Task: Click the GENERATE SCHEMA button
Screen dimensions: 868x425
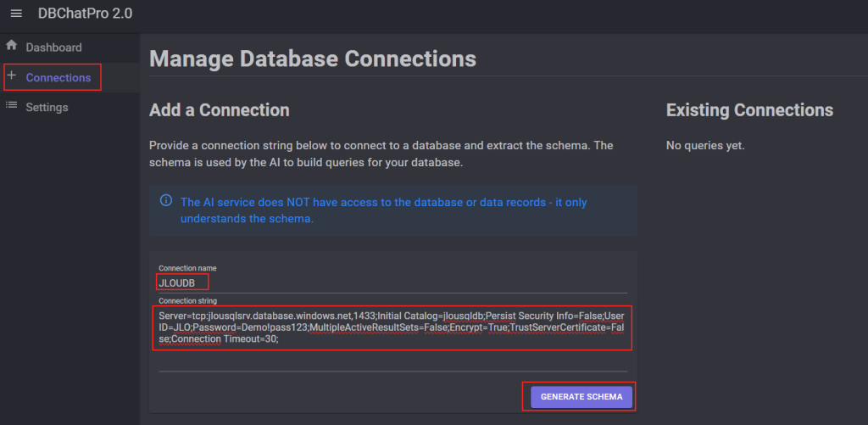Action: coord(581,397)
